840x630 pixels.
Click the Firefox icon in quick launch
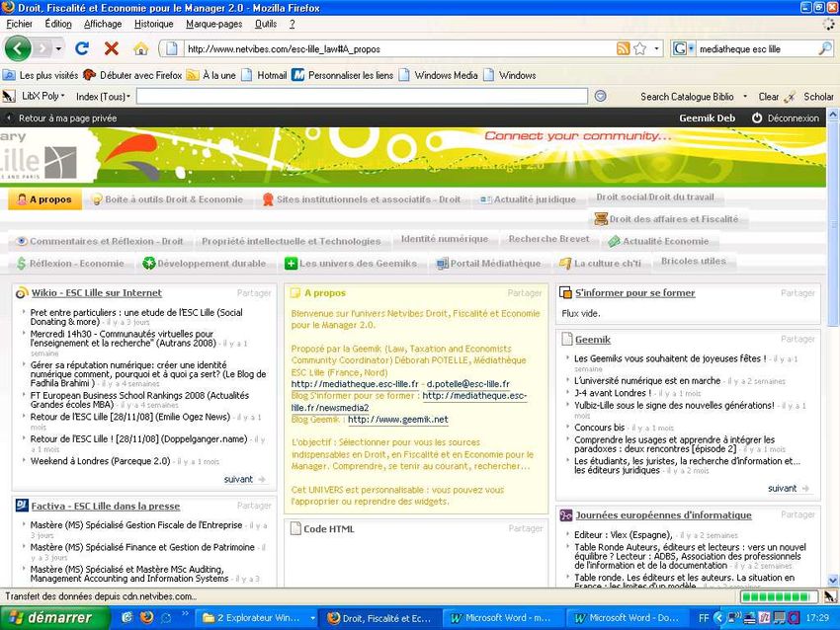pos(146,618)
